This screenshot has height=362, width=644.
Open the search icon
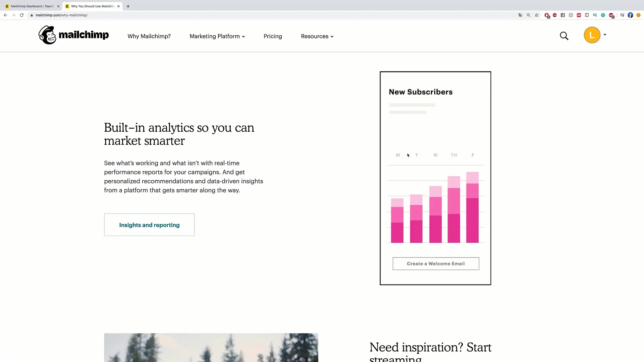tap(564, 35)
